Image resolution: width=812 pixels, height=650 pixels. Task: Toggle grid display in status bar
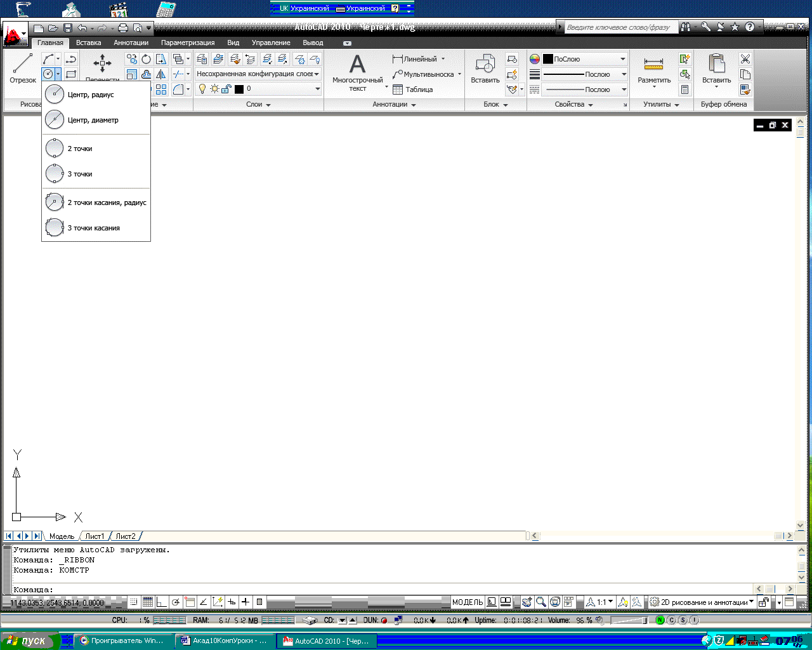(x=148, y=602)
